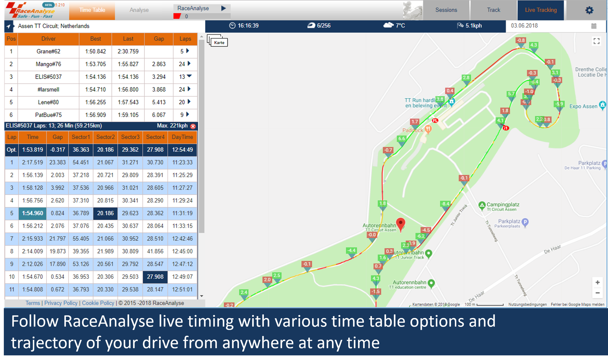The image size is (608, 364).
Task: Click lap 11 time 1:54.808
Action: pos(33,289)
